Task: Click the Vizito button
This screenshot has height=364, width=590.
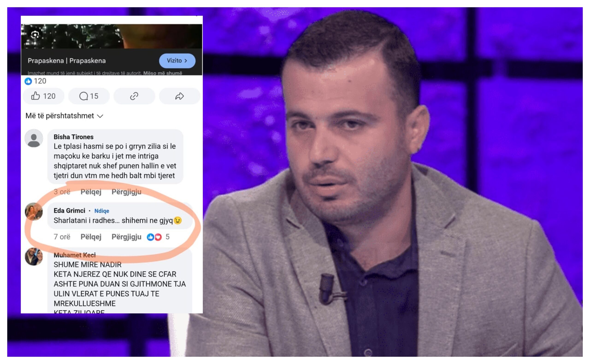Action: [177, 61]
